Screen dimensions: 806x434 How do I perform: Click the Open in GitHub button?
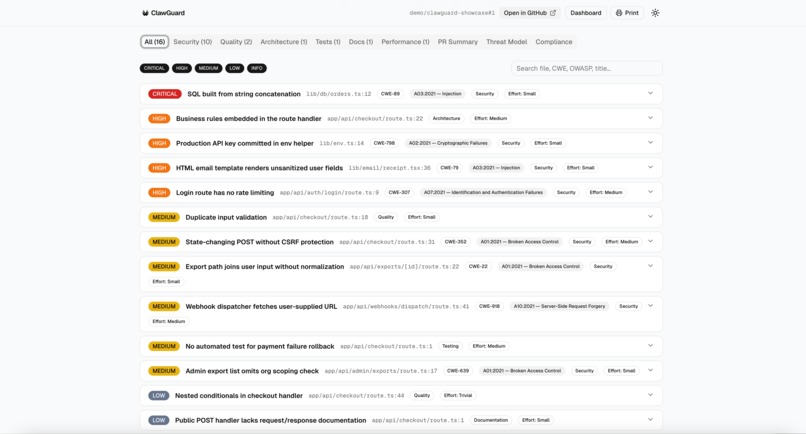tap(529, 13)
